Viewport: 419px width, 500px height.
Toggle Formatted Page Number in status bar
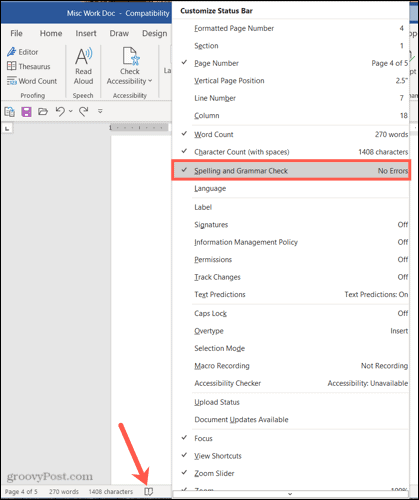pos(291,28)
